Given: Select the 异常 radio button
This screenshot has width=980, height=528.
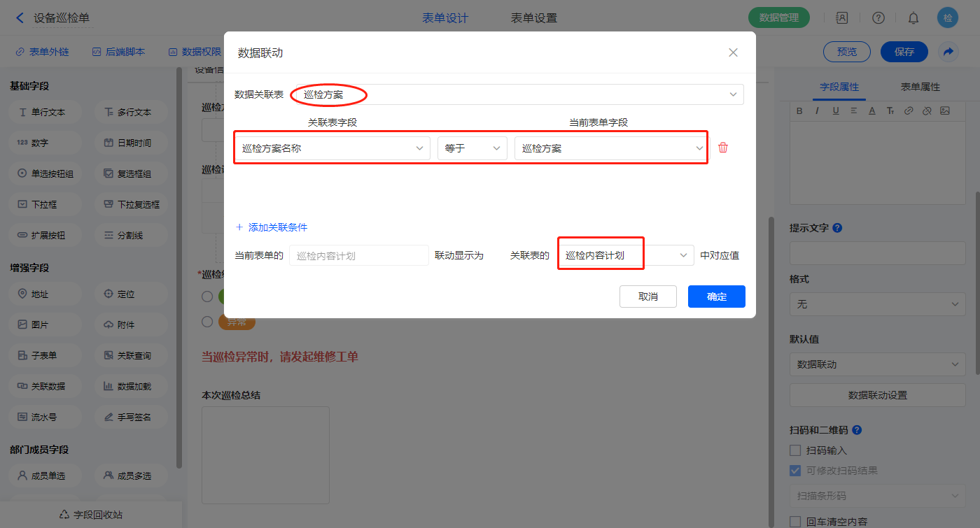Looking at the screenshot, I should (207, 322).
